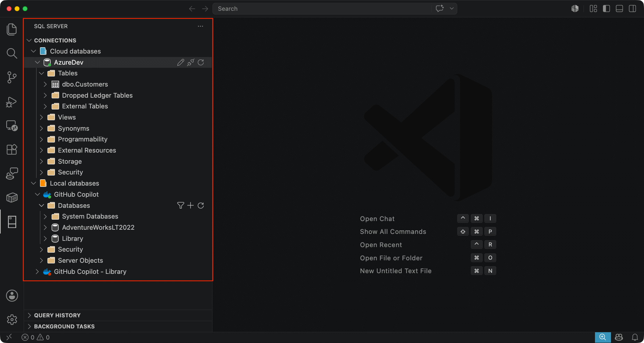Go back with the left arrow
644x343 pixels.
[192, 9]
